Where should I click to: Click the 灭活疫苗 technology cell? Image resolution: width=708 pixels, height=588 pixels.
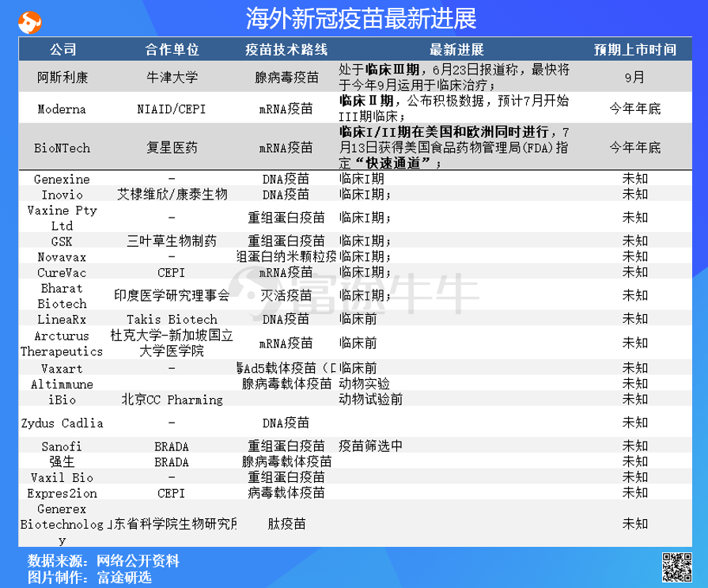286,296
